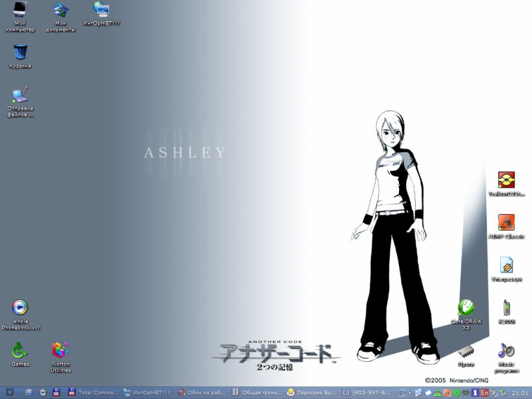Switch to the [403-997-6... taskbar window
The image size is (532, 399).
[x=366, y=392]
